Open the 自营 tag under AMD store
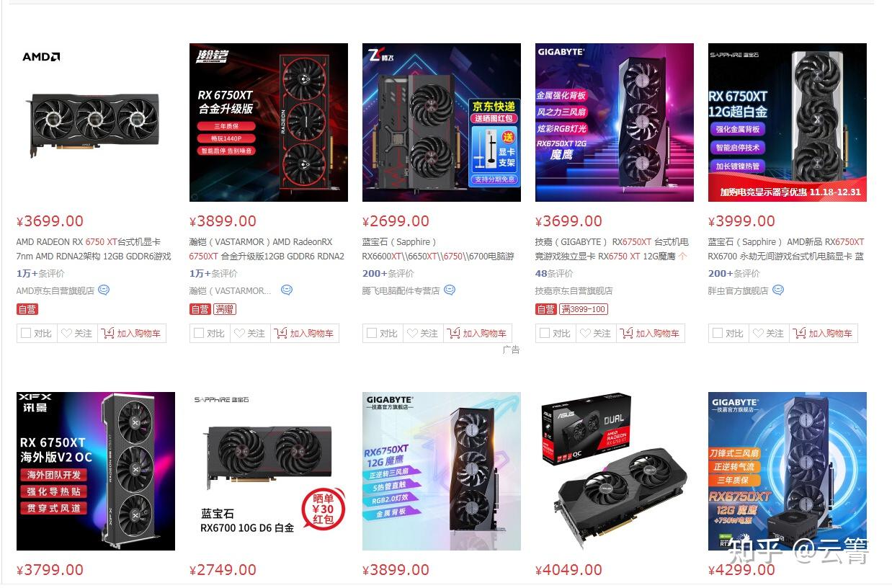Viewport: 892px width, 588px height. [x=27, y=309]
